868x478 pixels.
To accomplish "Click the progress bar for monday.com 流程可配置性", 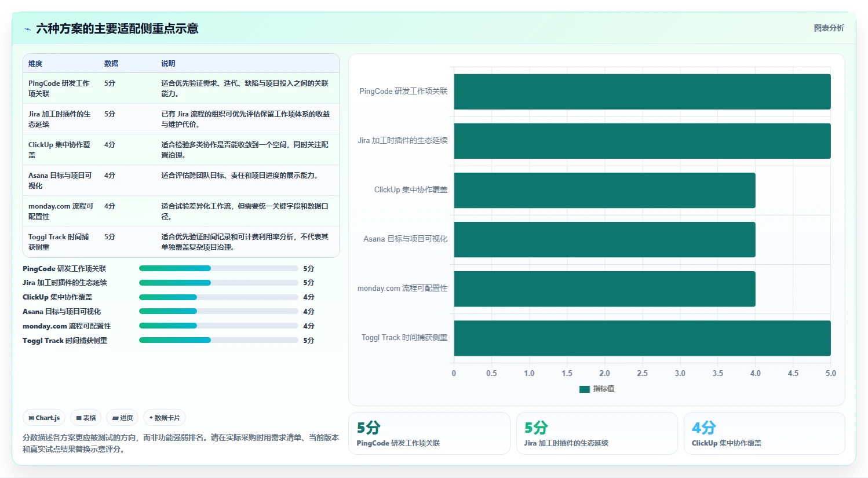I will coord(218,326).
